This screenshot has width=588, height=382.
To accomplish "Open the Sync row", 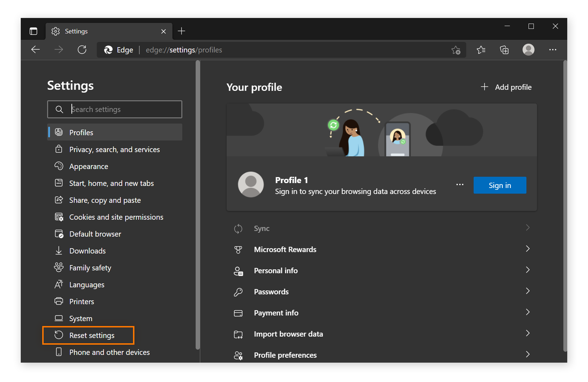I will (382, 228).
